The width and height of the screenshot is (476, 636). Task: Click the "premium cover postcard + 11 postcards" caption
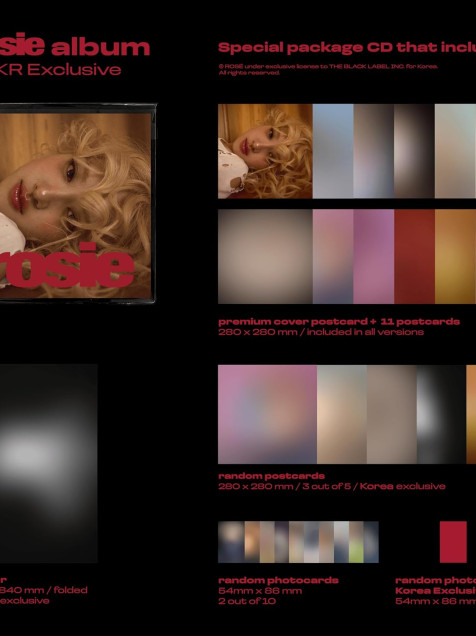[339, 322]
